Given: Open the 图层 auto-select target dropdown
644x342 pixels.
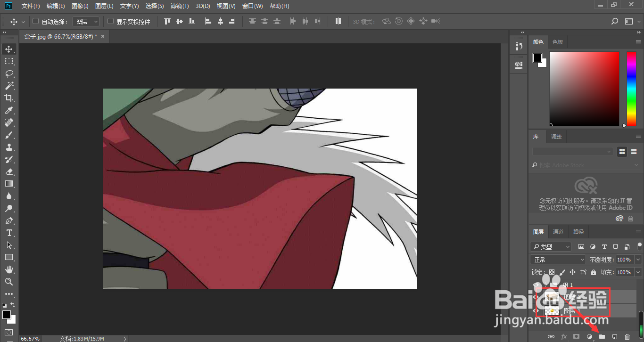Looking at the screenshot, I should coord(86,21).
